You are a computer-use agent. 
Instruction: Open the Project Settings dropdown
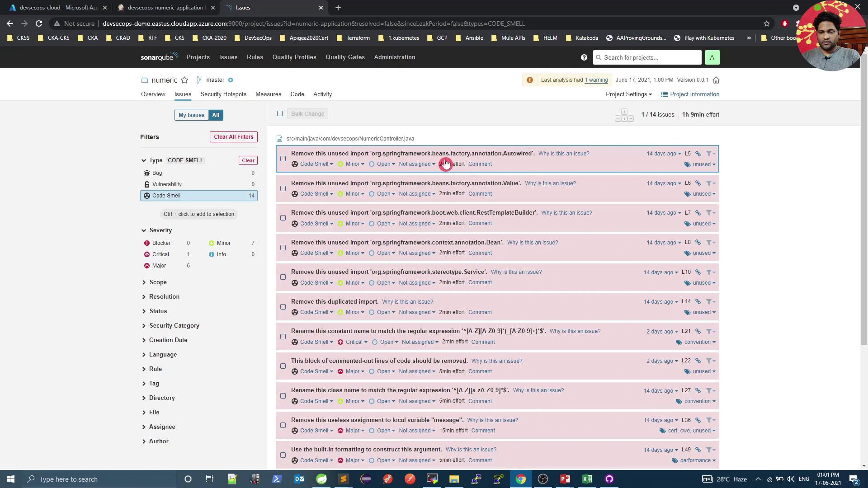tap(628, 94)
